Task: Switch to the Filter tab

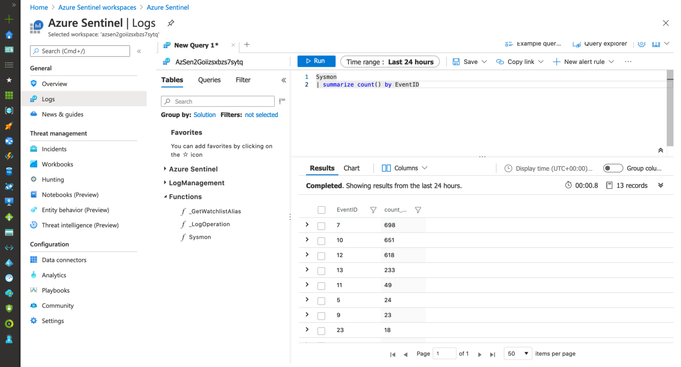Action: point(243,80)
